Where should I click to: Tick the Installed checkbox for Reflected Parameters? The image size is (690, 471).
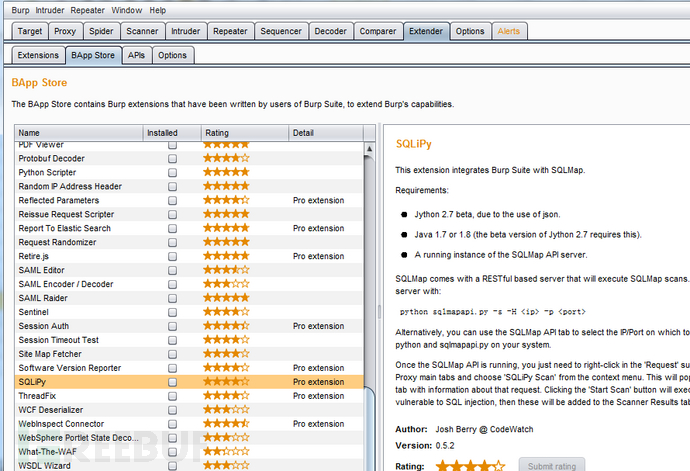click(x=172, y=201)
